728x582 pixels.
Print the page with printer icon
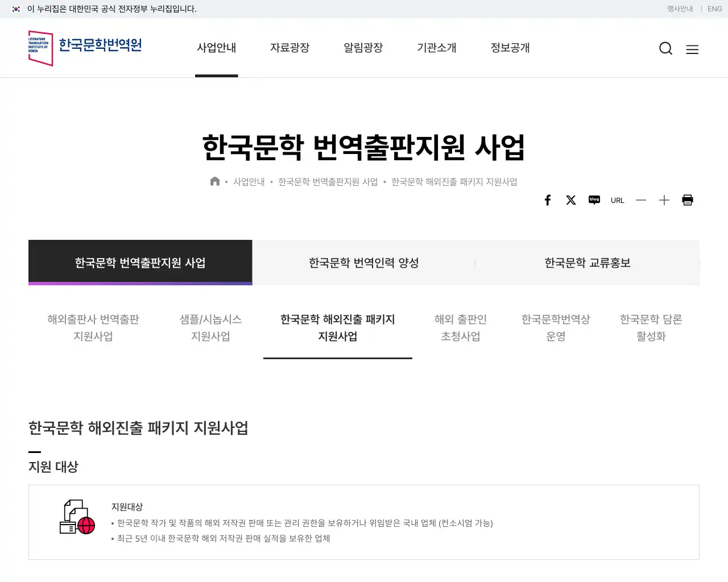(688, 200)
